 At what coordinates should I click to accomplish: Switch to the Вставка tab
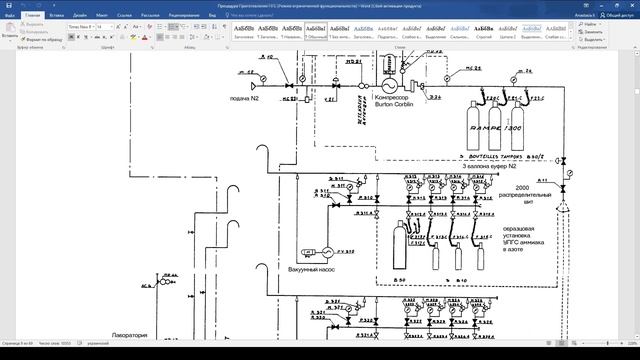coord(56,15)
